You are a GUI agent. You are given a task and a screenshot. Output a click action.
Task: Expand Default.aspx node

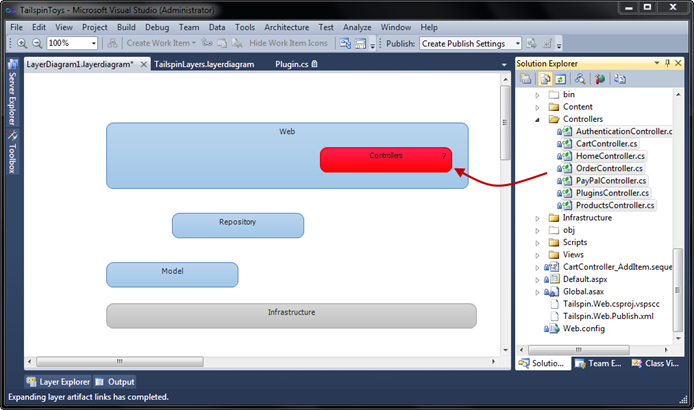537,280
